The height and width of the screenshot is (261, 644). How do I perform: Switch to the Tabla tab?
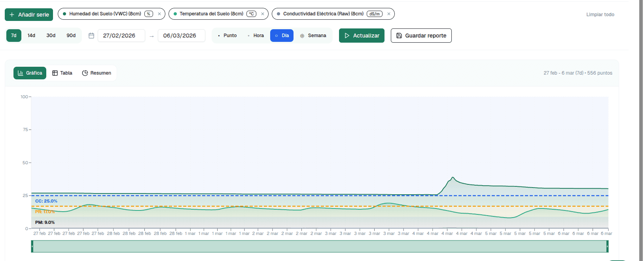tap(63, 73)
